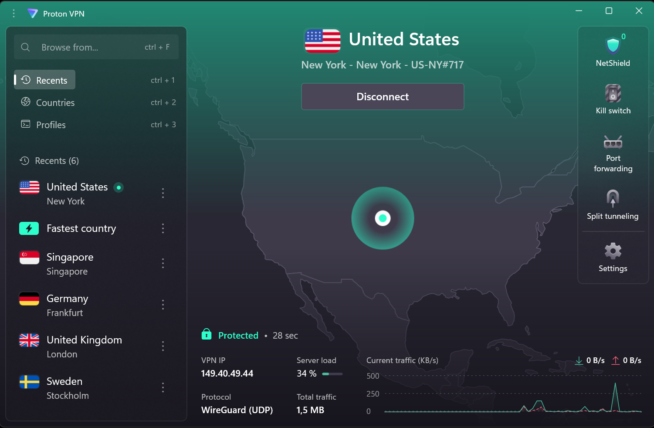This screenshot has width=654, height=428.
Task: Open the three-dot app menu in title bar
Action: pyautogui.click(x=14, y=13)
